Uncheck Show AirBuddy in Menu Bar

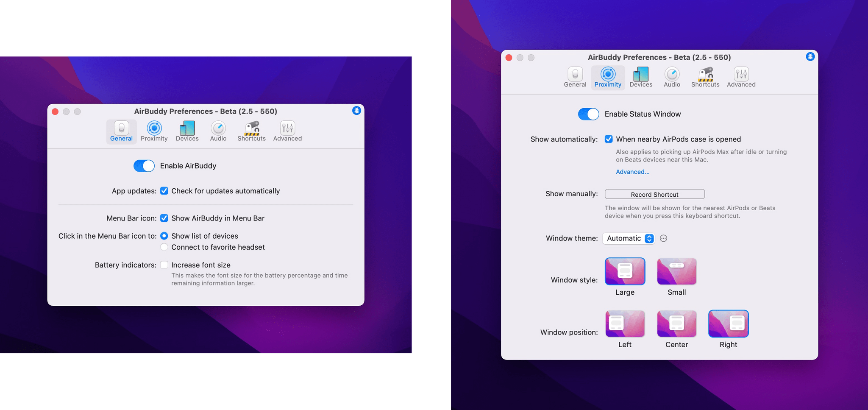click(164, 218)
